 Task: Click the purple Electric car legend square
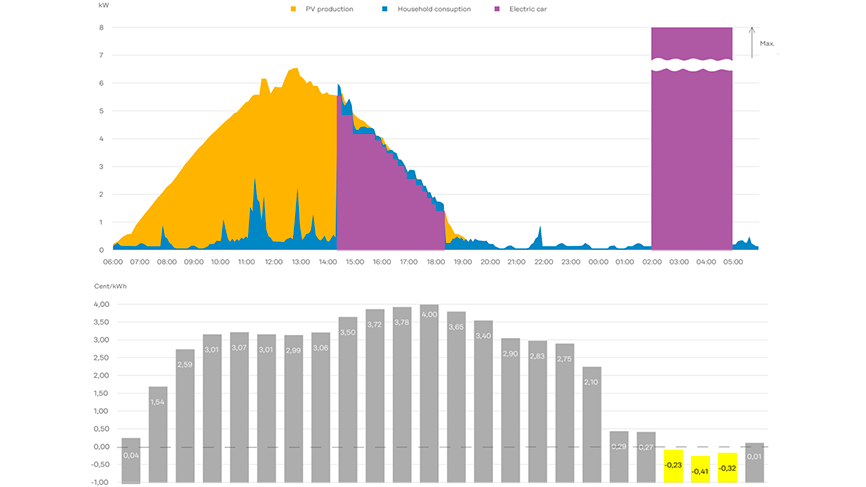497,9
